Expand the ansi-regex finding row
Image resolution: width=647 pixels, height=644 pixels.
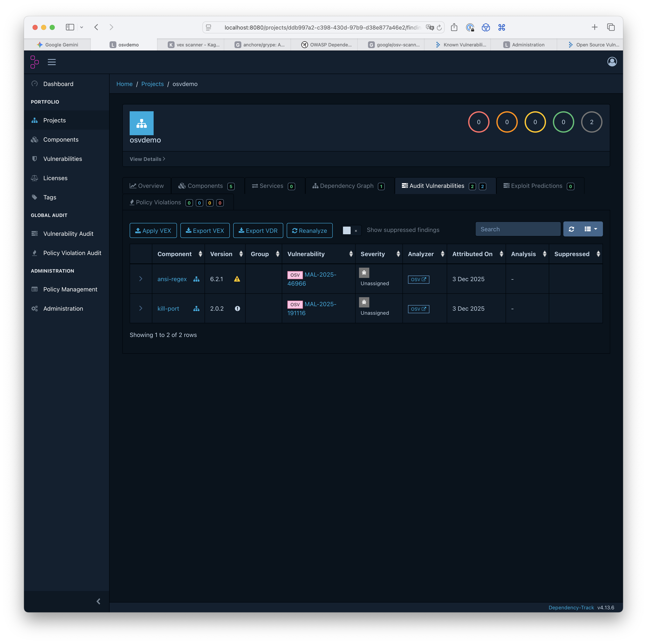(141, 279)
